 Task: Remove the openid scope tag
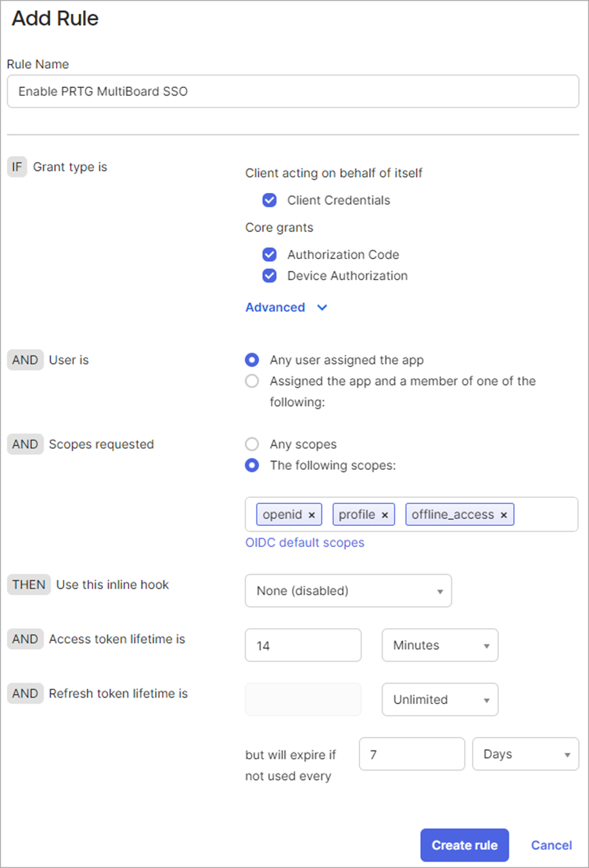(x=312, y=515)
